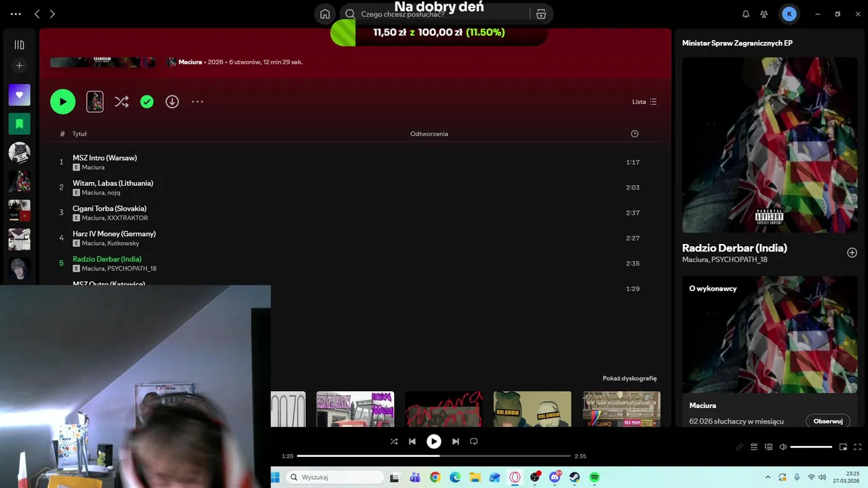The image size is (868, 488).
Task: Click the song progress bar
Action: (434, 456)
